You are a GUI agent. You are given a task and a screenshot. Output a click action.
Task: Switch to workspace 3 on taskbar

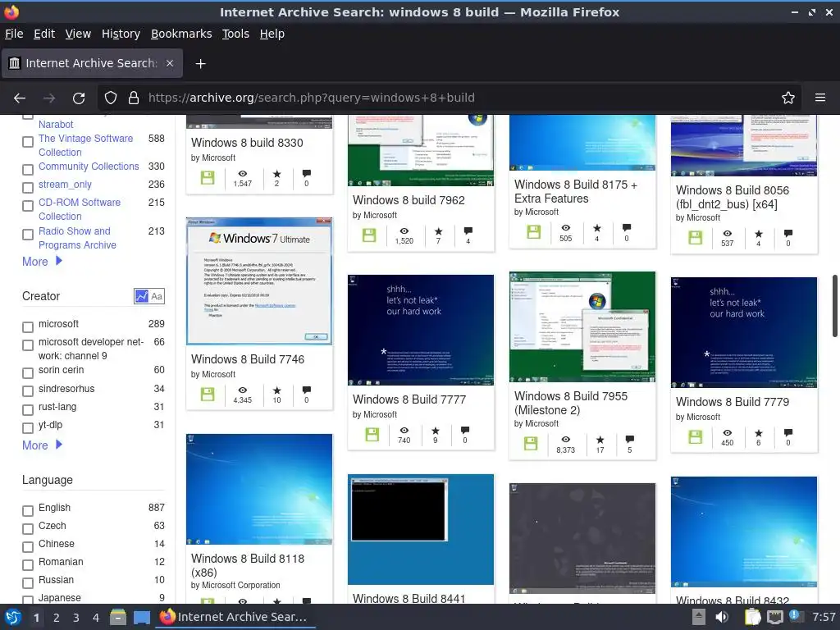coord(76,618)
